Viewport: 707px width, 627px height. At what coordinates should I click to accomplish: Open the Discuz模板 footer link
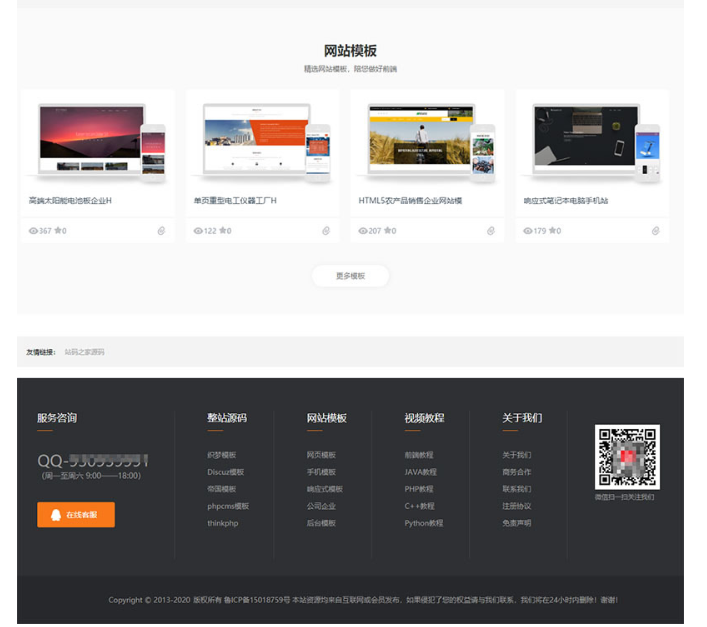pyautogui.click(x=225, y=472)
